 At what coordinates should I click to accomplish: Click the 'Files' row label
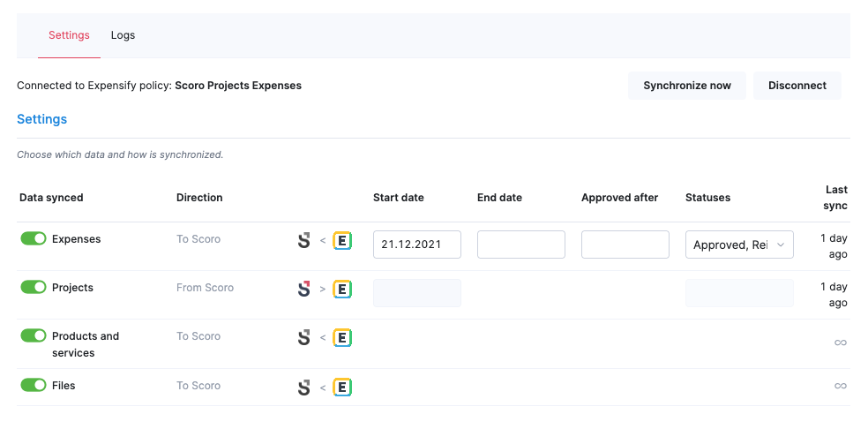point(64,385)
